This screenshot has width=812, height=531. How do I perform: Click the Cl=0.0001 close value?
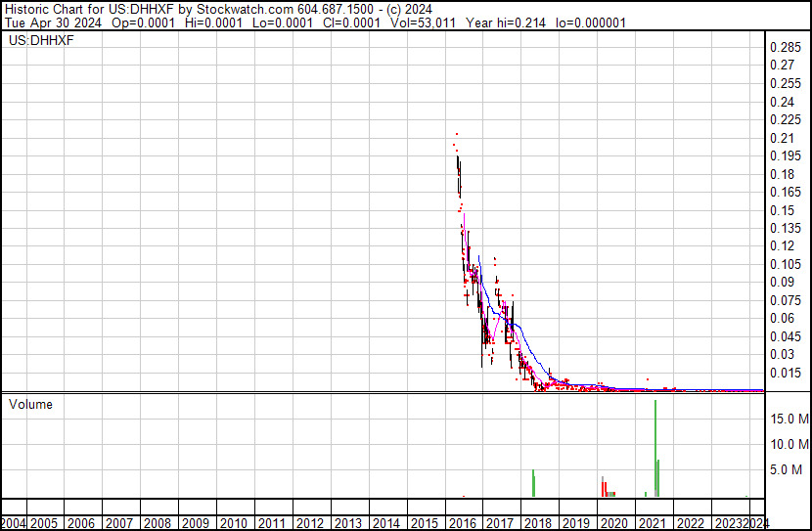click(351, 22)
